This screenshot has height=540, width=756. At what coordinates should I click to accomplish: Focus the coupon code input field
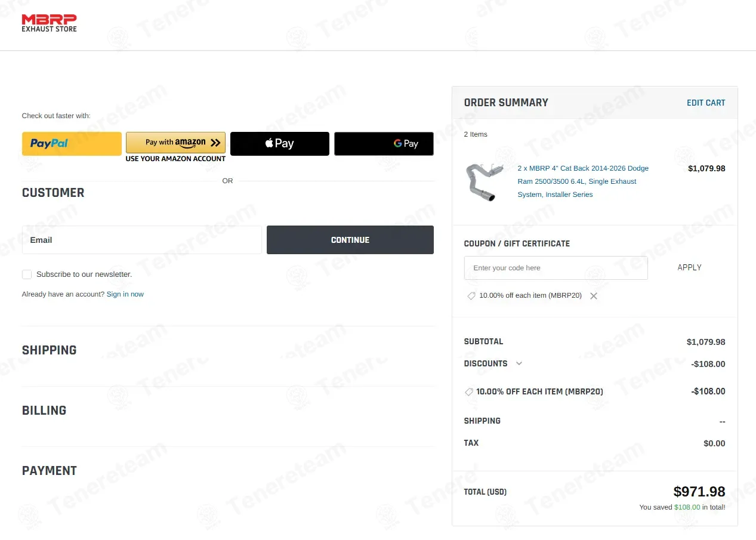point(556,268)
